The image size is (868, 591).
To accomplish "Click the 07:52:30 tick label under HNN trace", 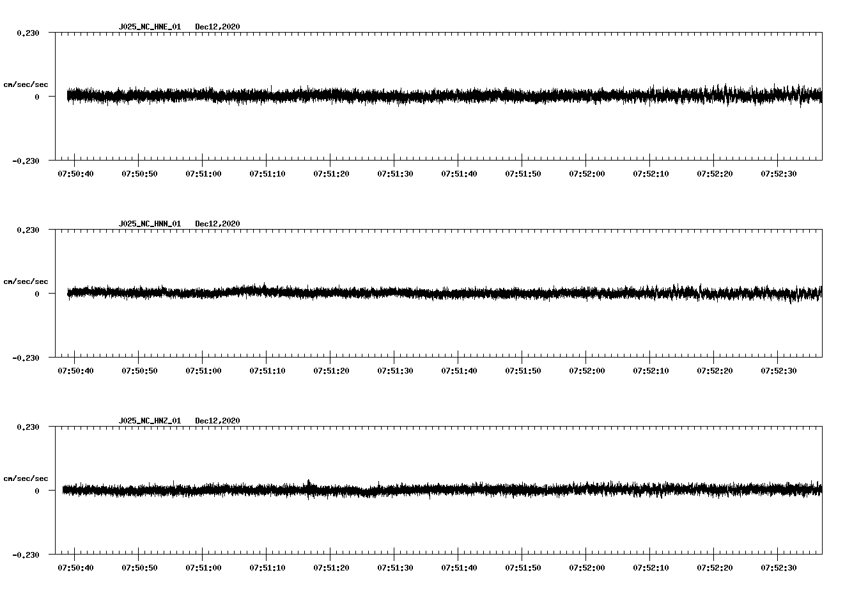I will (x=779, y=370).
